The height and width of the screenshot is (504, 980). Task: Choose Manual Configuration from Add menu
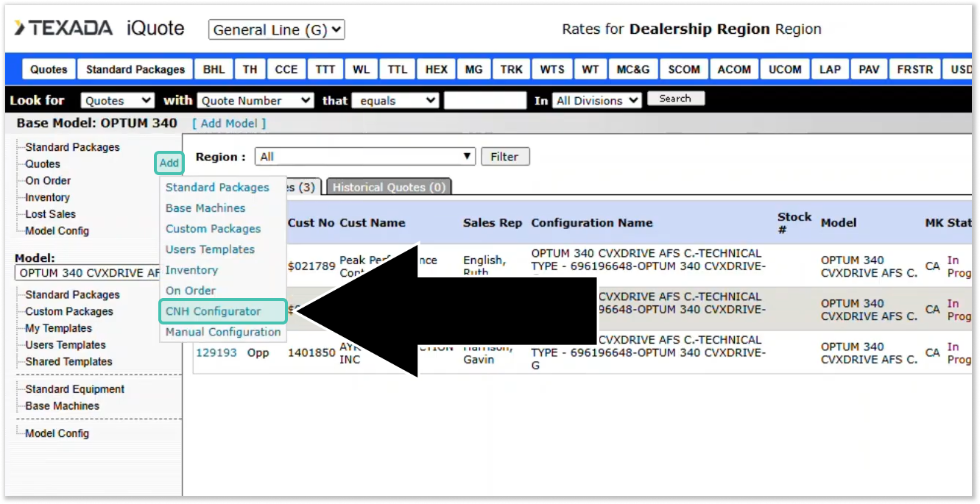tap(223, 332)
